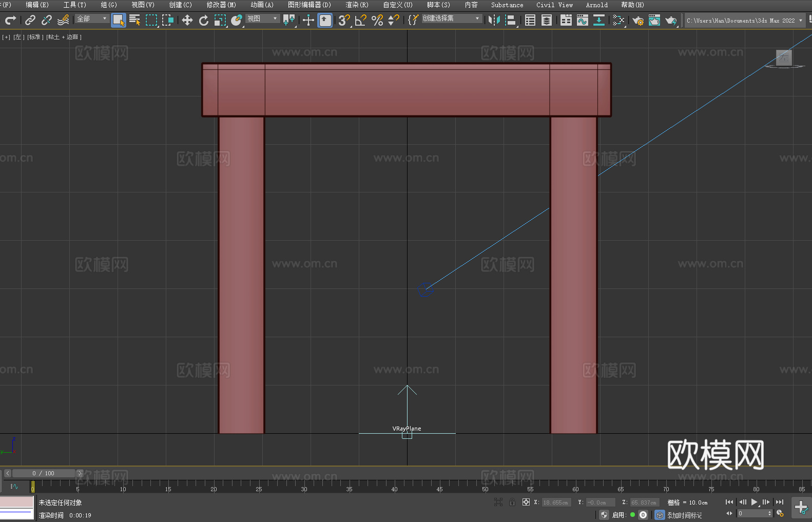The width and height of the screenshot is (812, 522).
Task: Select the Scale tool
Action: 220,20
